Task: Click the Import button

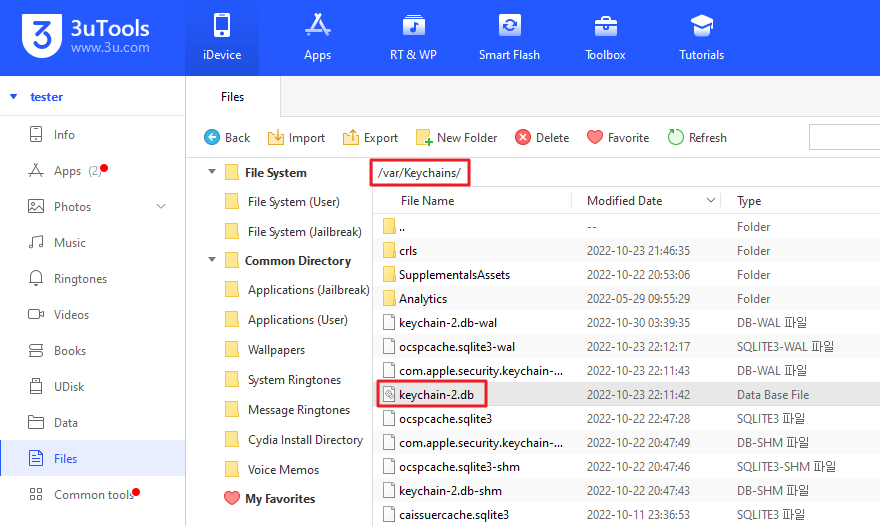Action: tap(296, 138)
